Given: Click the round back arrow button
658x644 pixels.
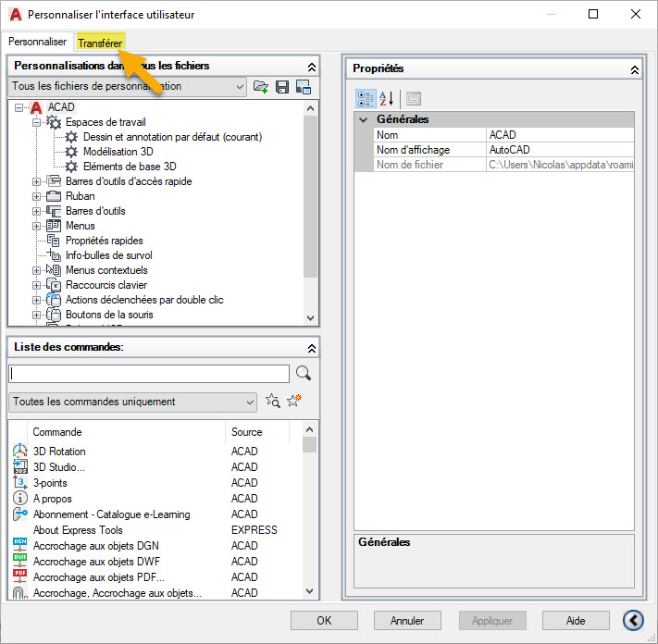Looking at the screenshot, I should (633, 620).
